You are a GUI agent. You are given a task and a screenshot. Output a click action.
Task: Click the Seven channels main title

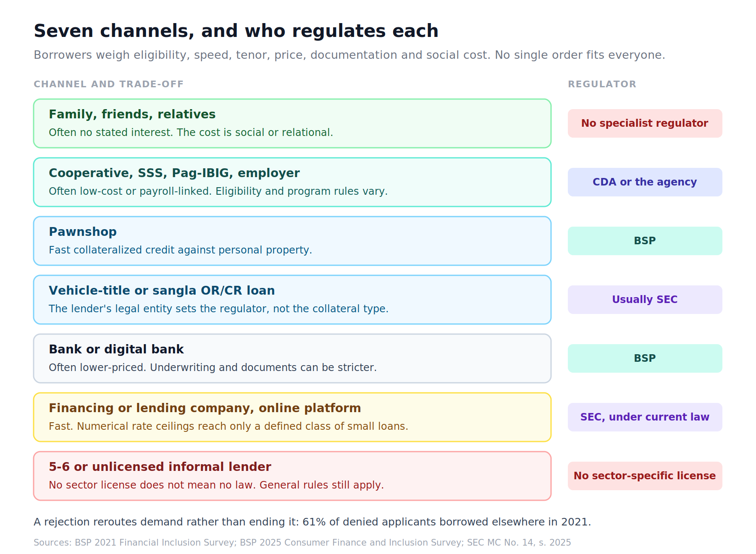(236, 31)
